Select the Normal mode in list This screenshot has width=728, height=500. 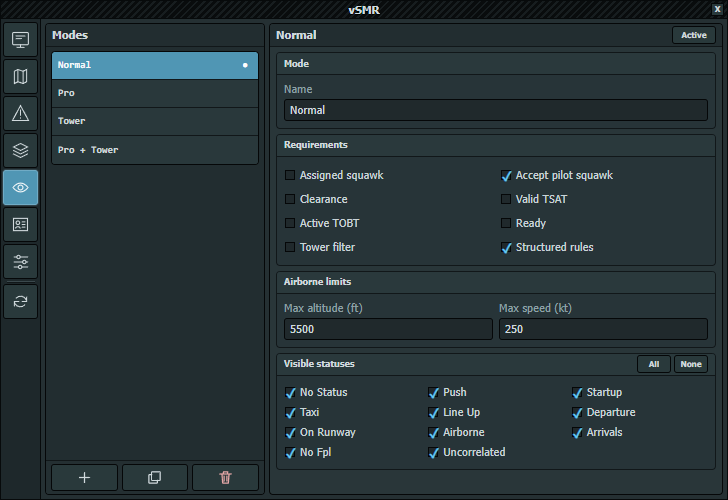(x=155, y=65)
